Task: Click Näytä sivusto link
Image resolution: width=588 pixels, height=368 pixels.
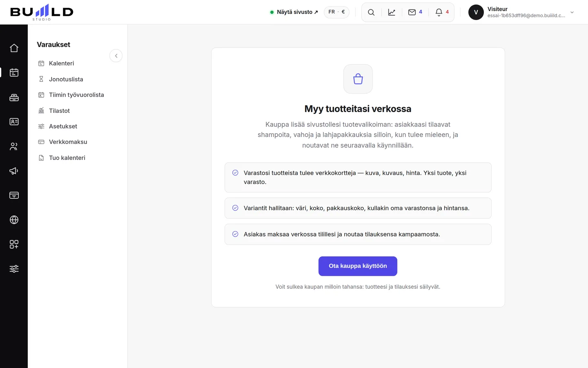Action: pyautogui.click(x=294, y=12)
